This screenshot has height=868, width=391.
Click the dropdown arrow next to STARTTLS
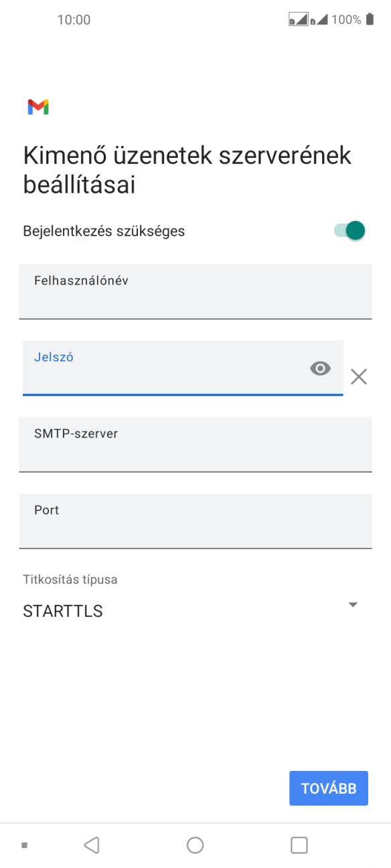[353, 604]
